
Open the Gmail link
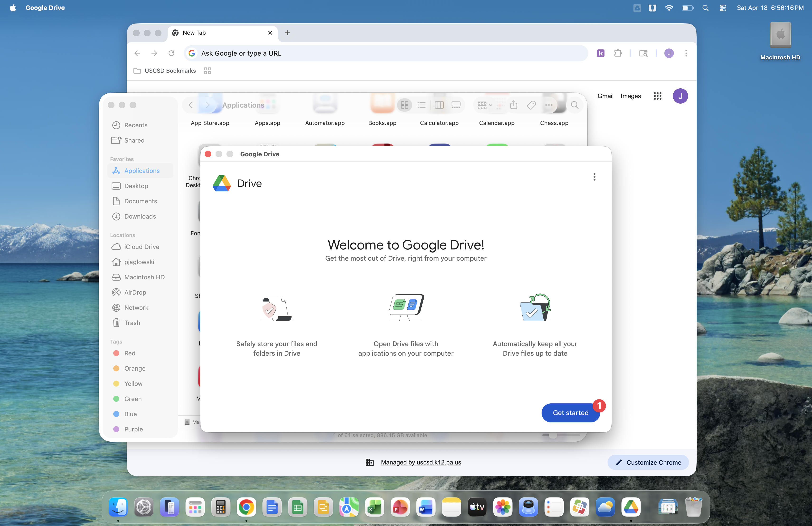[x=605, y=96]
